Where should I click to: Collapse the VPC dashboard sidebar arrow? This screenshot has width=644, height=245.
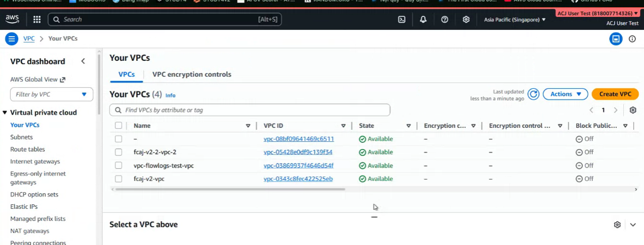coord(83,61)
